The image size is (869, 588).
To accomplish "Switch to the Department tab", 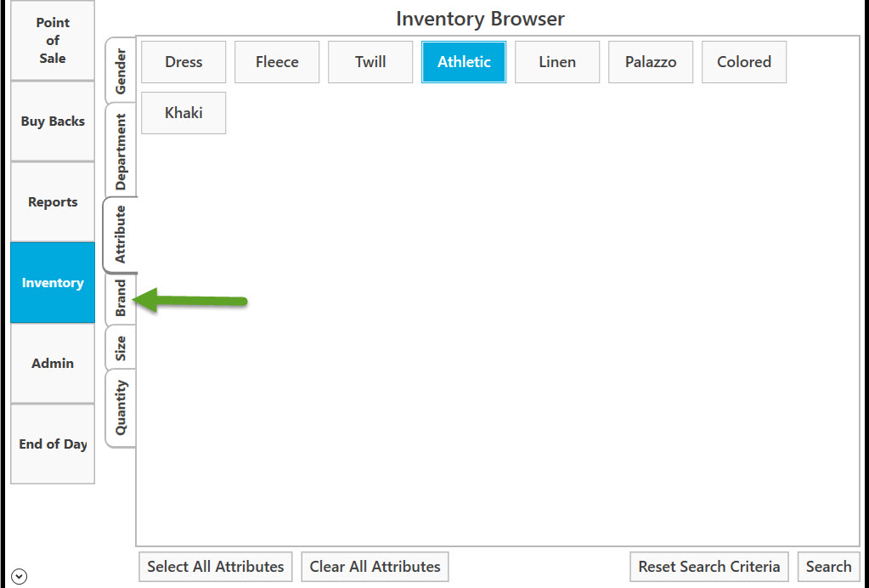I will [x=121, y=150].
